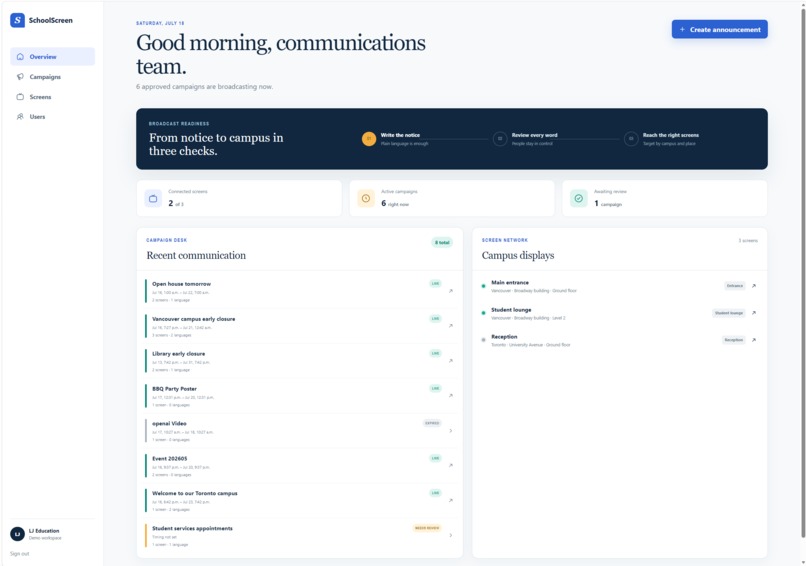Image resolution: width=806 pixels, height=566 pixels.
Task: Open the Vancouver campus early closure campaign
Action: pos(193,319)
